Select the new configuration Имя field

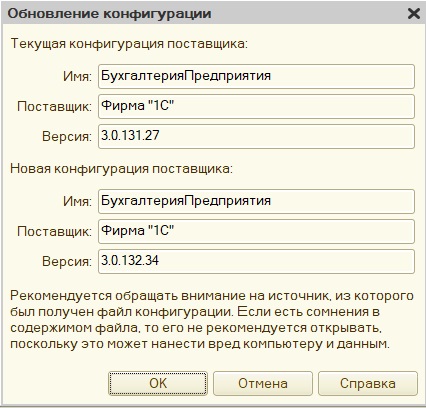pos(256,201)
